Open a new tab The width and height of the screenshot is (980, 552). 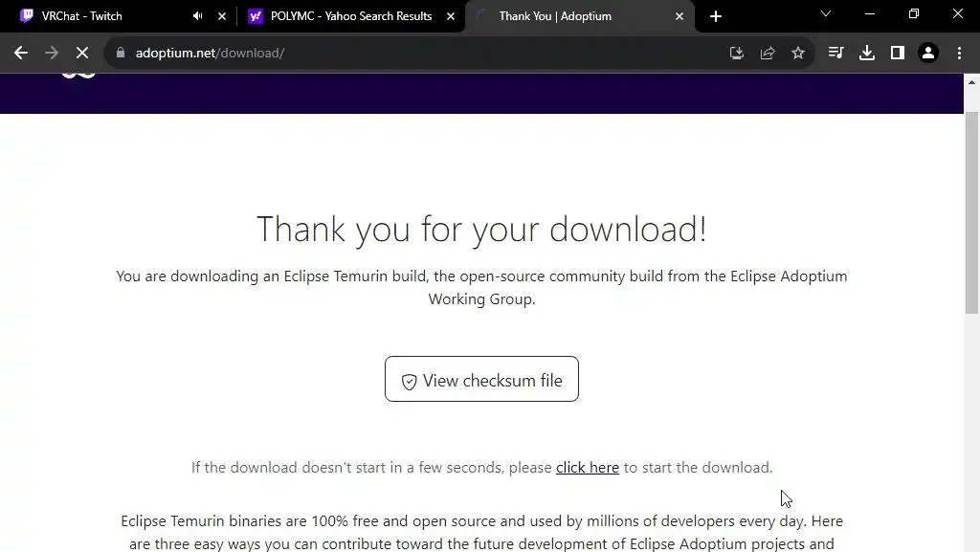click(x=716, y=17)
